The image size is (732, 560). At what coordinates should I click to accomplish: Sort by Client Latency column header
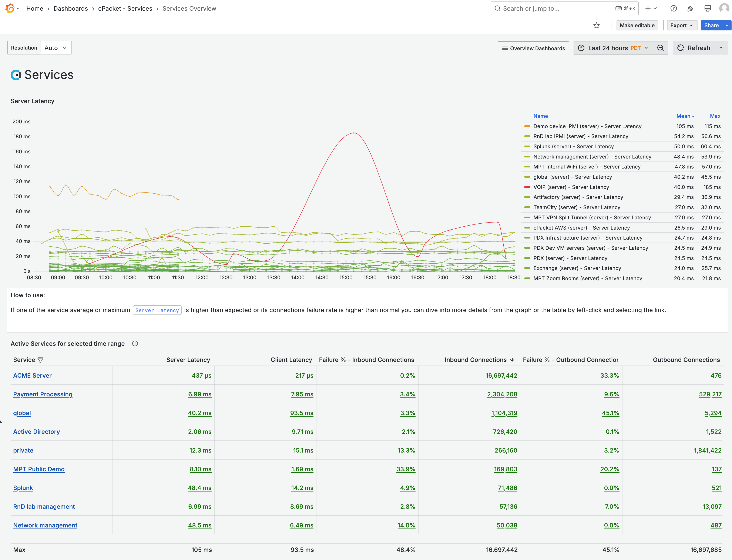click(291, 360)
